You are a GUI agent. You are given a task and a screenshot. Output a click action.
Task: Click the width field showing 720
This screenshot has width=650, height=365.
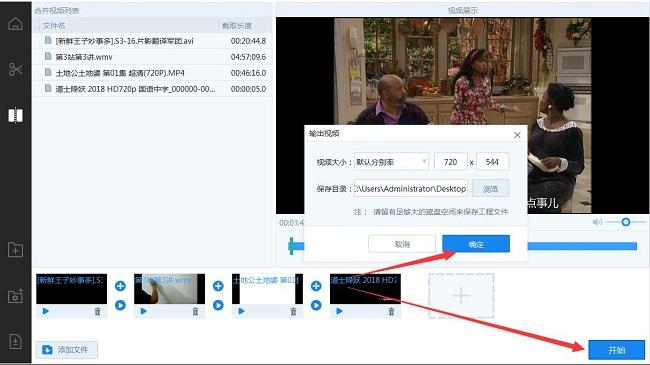click(451, 162)
